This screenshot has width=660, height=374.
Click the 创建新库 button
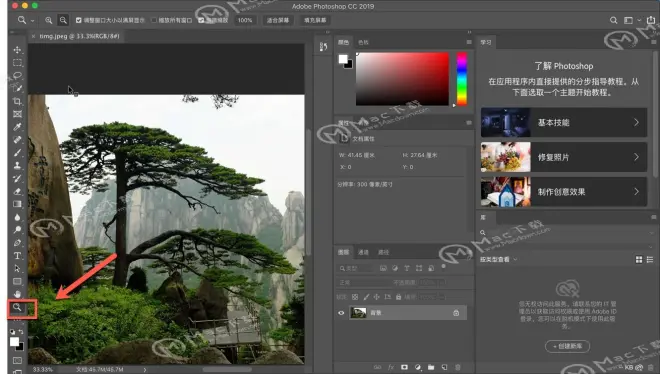[x=567, y=346]
